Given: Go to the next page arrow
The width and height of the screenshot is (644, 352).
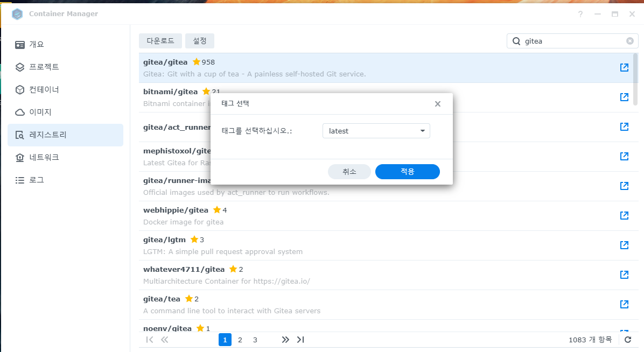Looking at the screenshot, I should (x=285, y=340).
